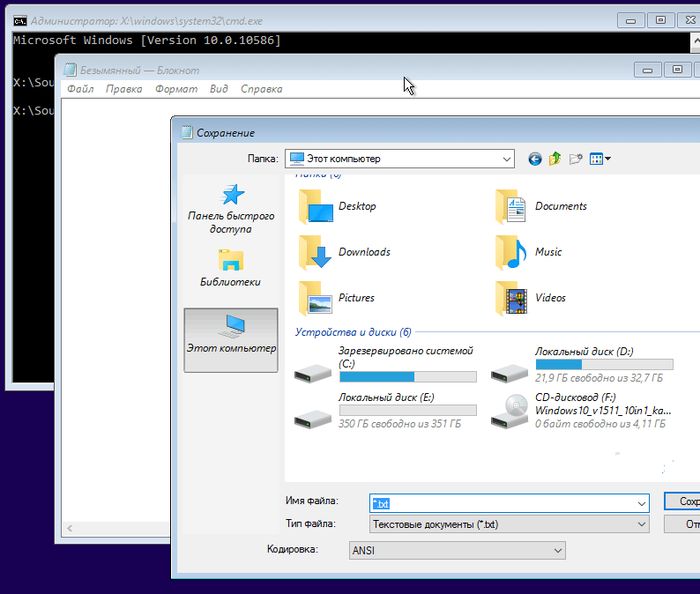Create a new folder via toolbar icon
The width and height of the screenshot is (700, 594).
tap(576, 159)
